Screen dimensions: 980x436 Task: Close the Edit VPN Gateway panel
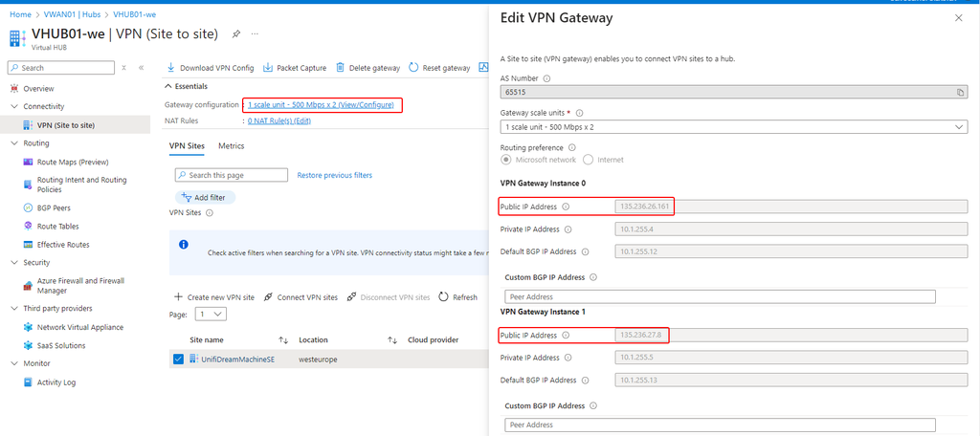959,18
